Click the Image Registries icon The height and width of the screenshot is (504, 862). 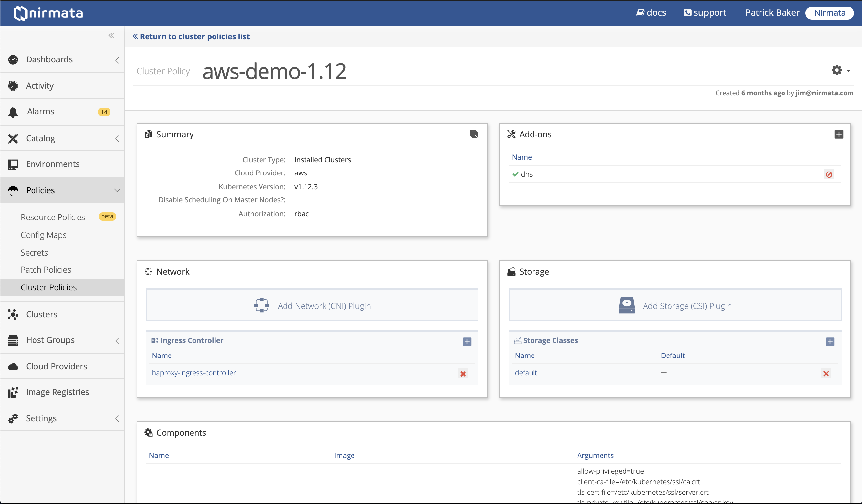(x=13, y=392)
